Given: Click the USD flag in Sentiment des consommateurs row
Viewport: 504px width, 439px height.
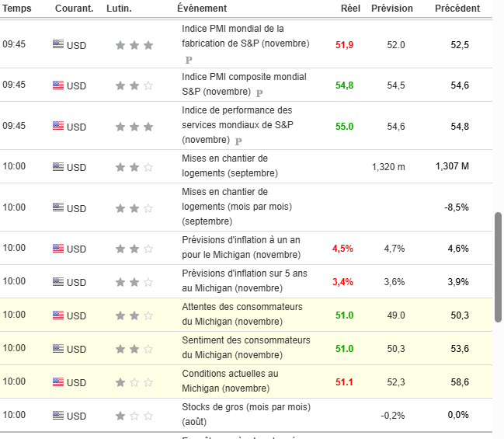Looking at the screenshot, I should tap(58, 349).
